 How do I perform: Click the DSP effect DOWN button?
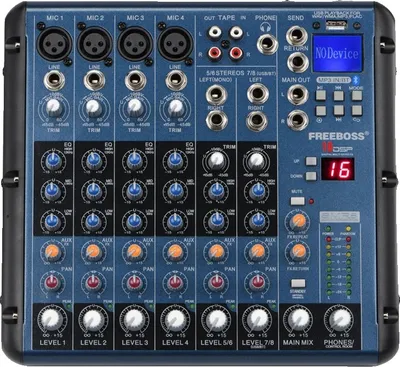311,176
